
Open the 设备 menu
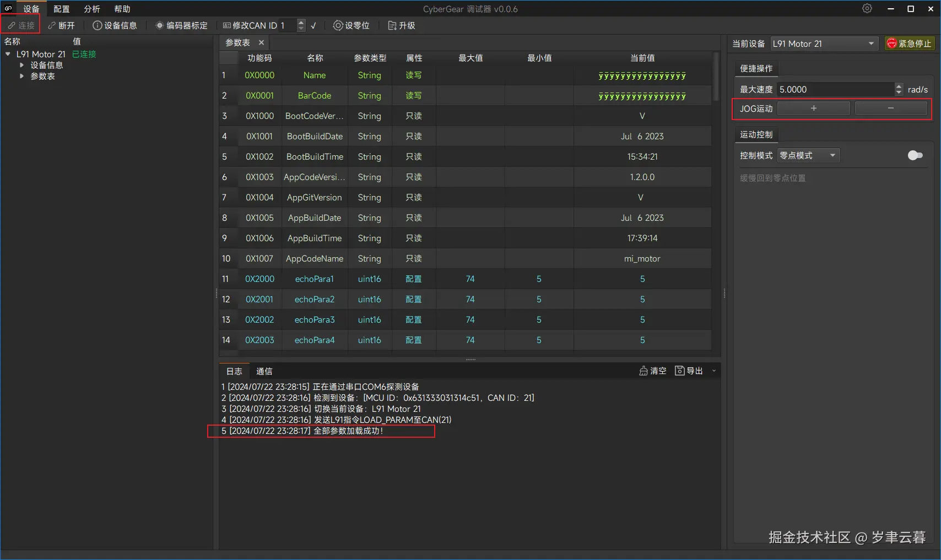click(x=31, y=9)
